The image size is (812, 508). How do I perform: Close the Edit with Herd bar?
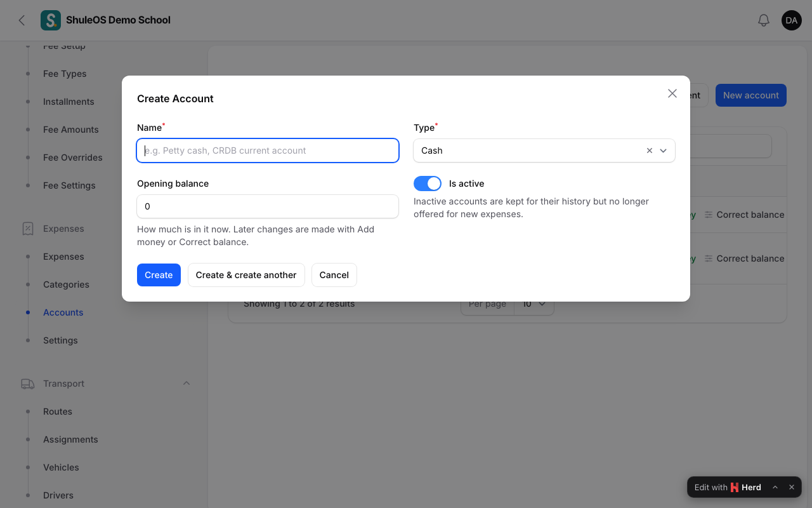792,488
